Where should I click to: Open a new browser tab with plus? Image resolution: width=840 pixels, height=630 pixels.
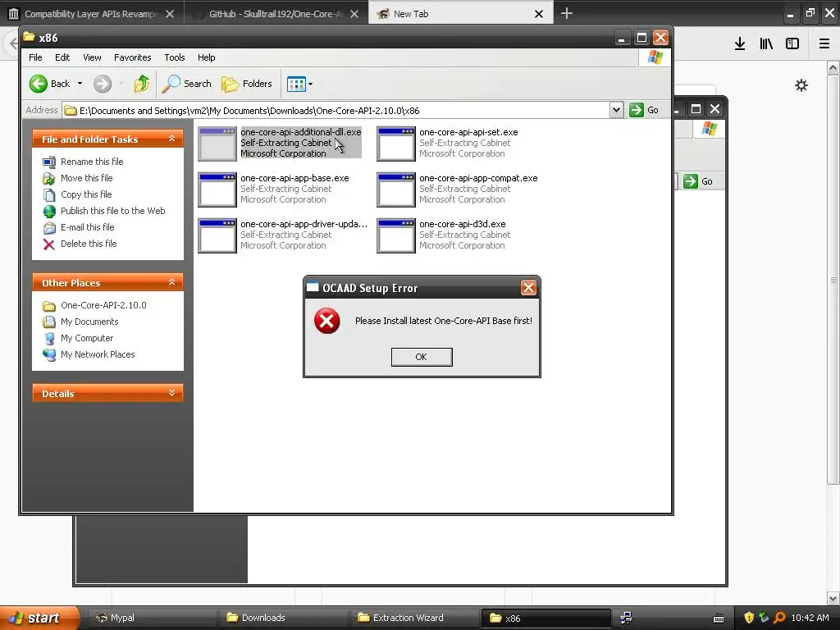566,13
